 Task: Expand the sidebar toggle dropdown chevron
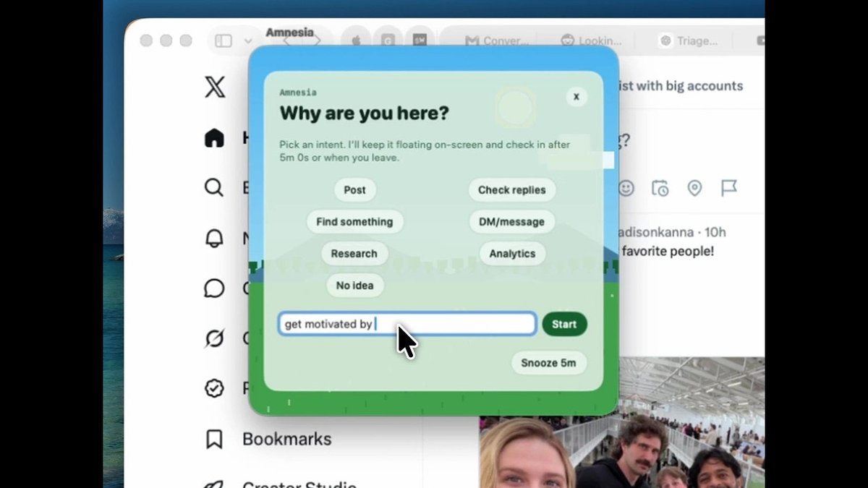click(248, 41)
